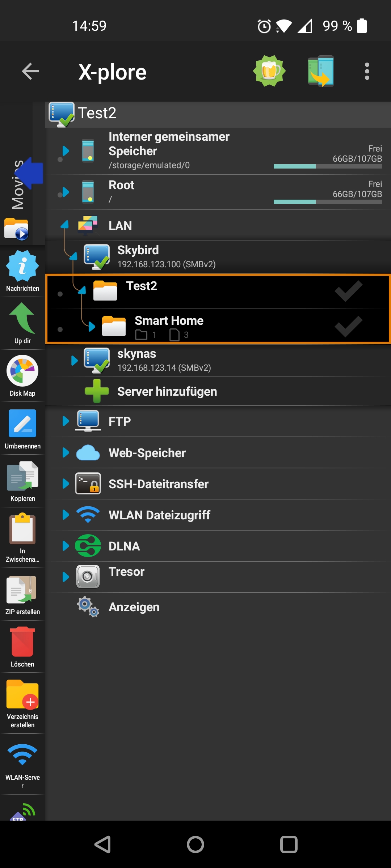Screen dimensions: 391x868
Task: Open the beer mug donate icon
Action: pyautogui.click(x=269, y=71)
